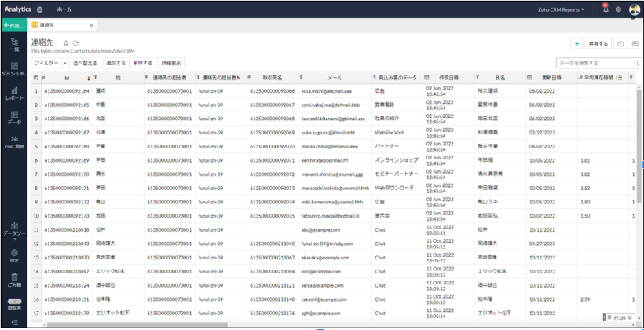644x330 pixels.
Task: Expand the フィルター dropdown arrow
Action: (x=64, y=62)
